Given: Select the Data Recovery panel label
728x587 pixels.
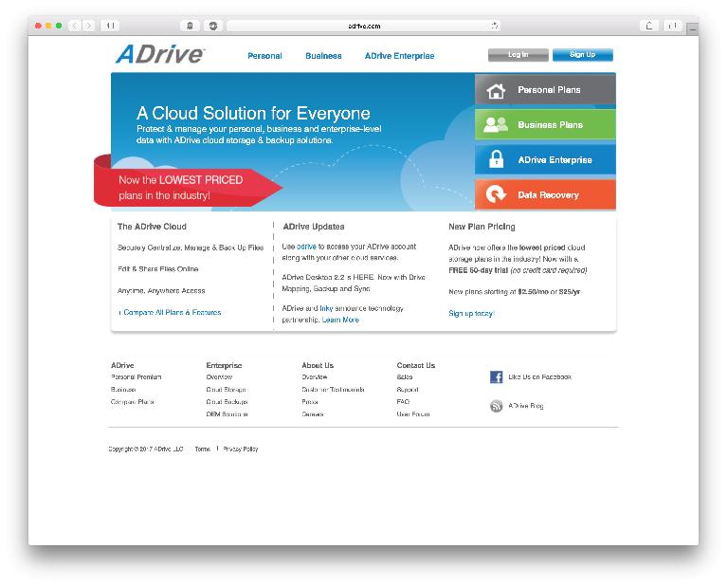Looking at the screenshot, I should [548, 195].
